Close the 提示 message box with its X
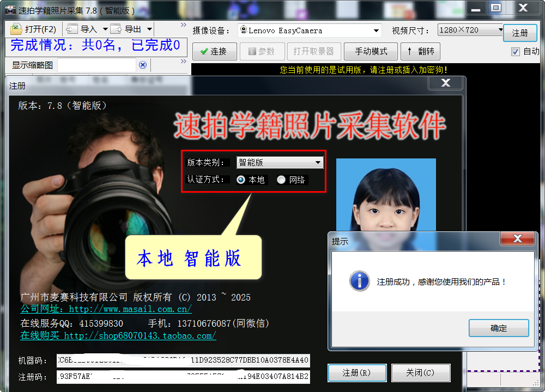 coord(517,238)
